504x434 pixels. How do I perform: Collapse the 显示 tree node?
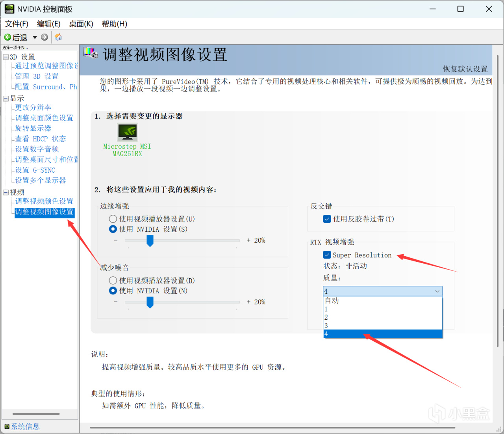pos(6,99)
